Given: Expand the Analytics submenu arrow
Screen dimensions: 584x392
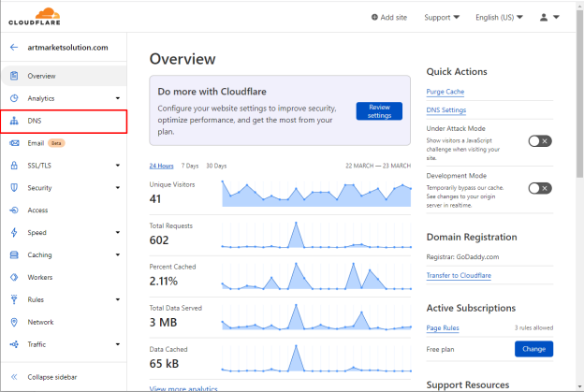Looking at the screenshot, I should pos(118,98).
